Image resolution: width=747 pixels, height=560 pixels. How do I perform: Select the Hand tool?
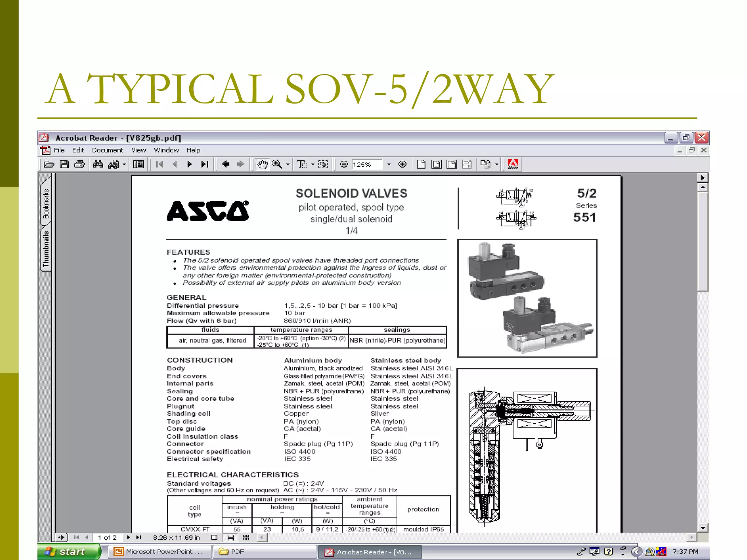[x=262, y=164]
